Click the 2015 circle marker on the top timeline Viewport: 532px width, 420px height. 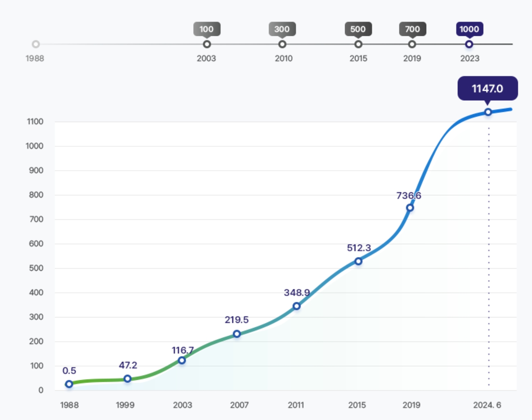(358, 44)
